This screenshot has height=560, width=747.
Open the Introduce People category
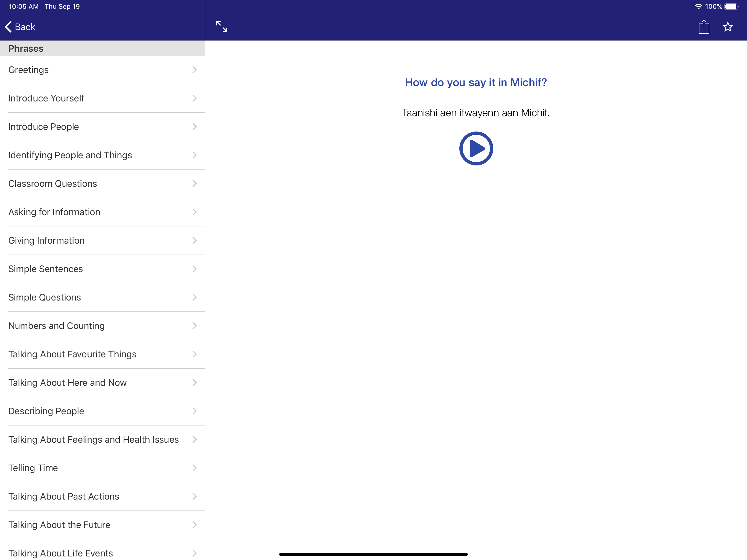click(102, 127)
